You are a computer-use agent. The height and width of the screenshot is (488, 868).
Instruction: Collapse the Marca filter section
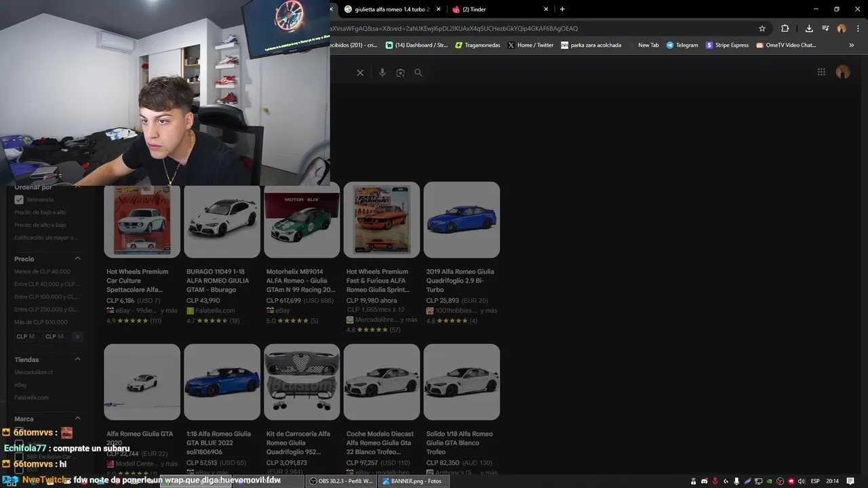click(x=77, y=418)
